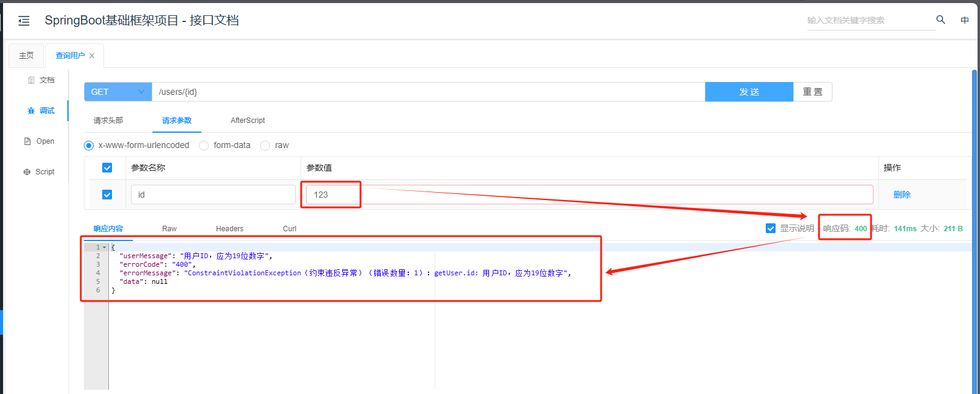Viewport: 980px width, 394px height.
Task: Toggle the select-all header checkbox
Action: [107, 168]
